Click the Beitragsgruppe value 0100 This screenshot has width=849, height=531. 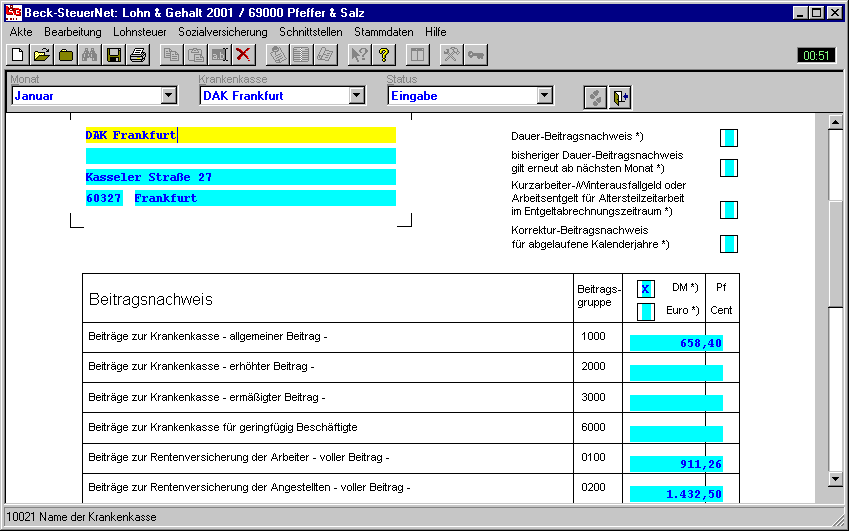click(x=593, y=457)
